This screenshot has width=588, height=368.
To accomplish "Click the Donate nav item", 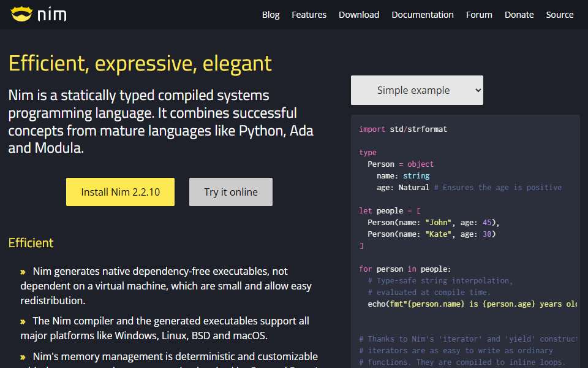I will coord(519,15).
